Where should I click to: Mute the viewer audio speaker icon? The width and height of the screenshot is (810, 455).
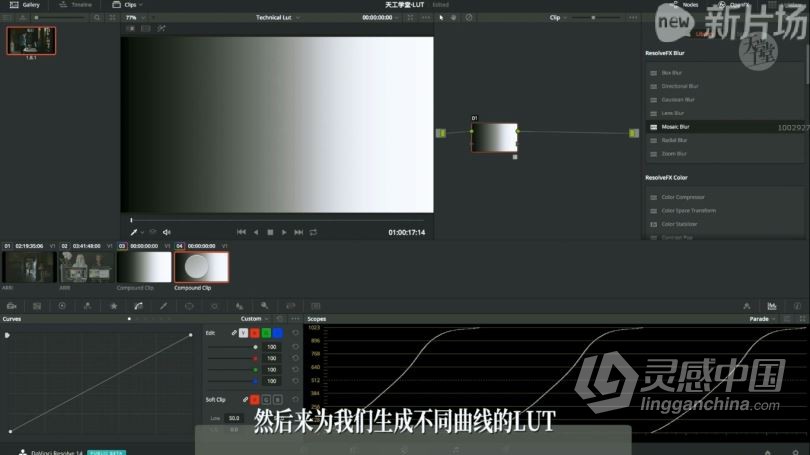(166, 232)
